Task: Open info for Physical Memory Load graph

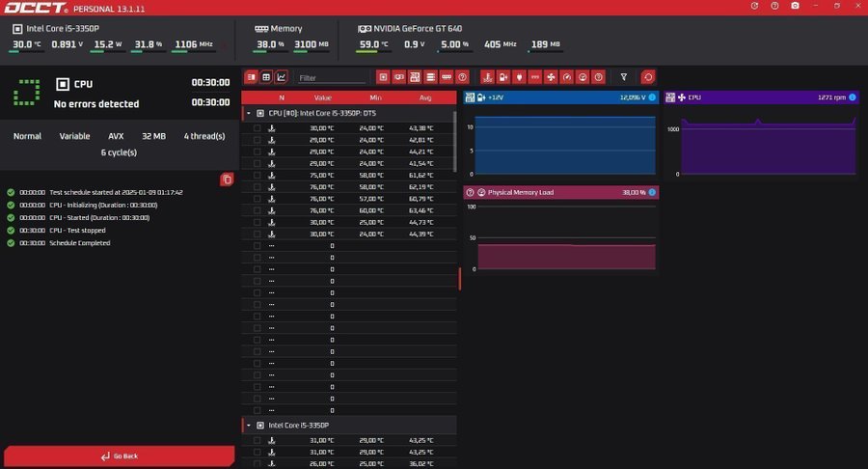Action: pyautogui.click(x=652, y=192)
